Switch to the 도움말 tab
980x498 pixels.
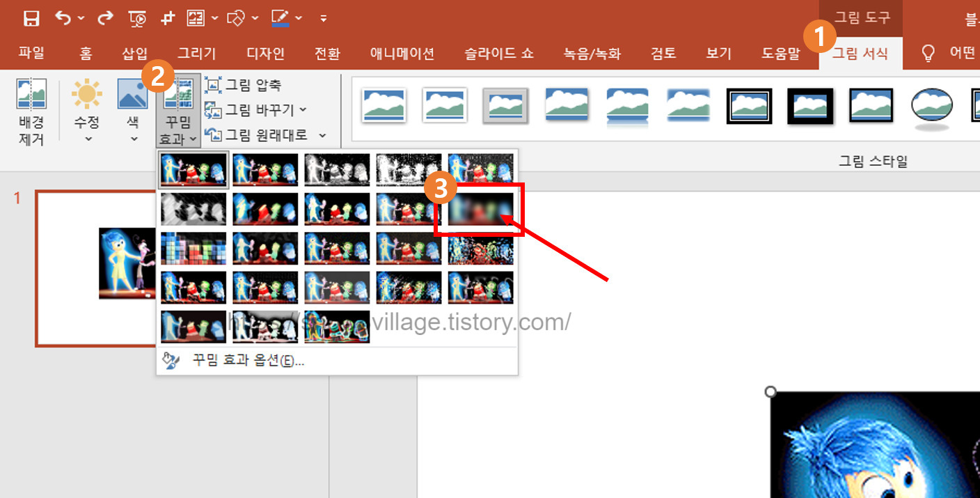pyautogui.click(x=781, y=54)
